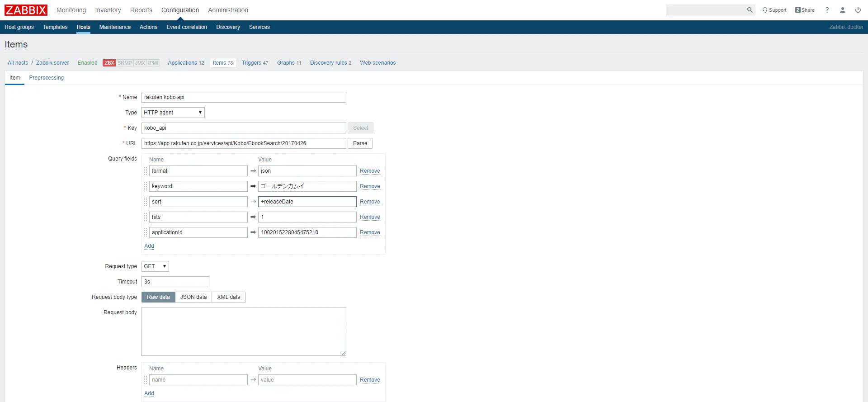Remove the keyword query field
Viewport: 868px width, 402px height.
pyautogui.click(x=370, y=186)
